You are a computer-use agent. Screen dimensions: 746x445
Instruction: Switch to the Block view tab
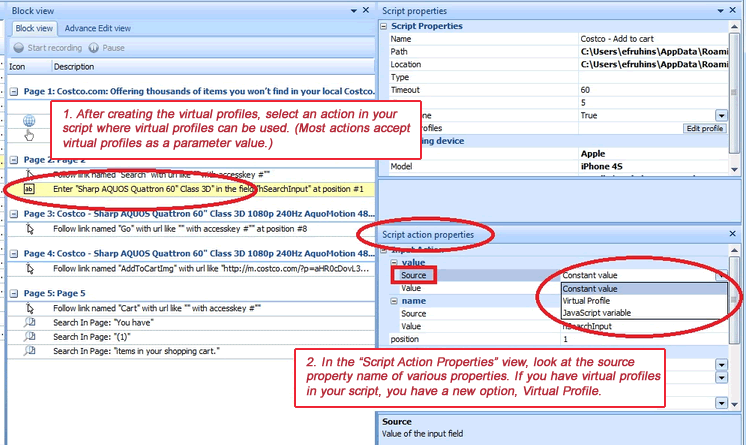[34, 28]
